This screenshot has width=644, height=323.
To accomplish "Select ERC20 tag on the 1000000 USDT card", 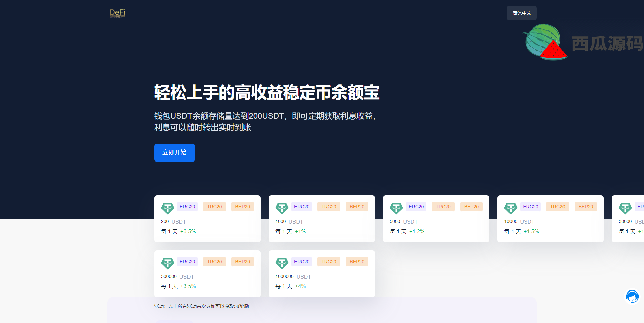I will pos(302,262).
